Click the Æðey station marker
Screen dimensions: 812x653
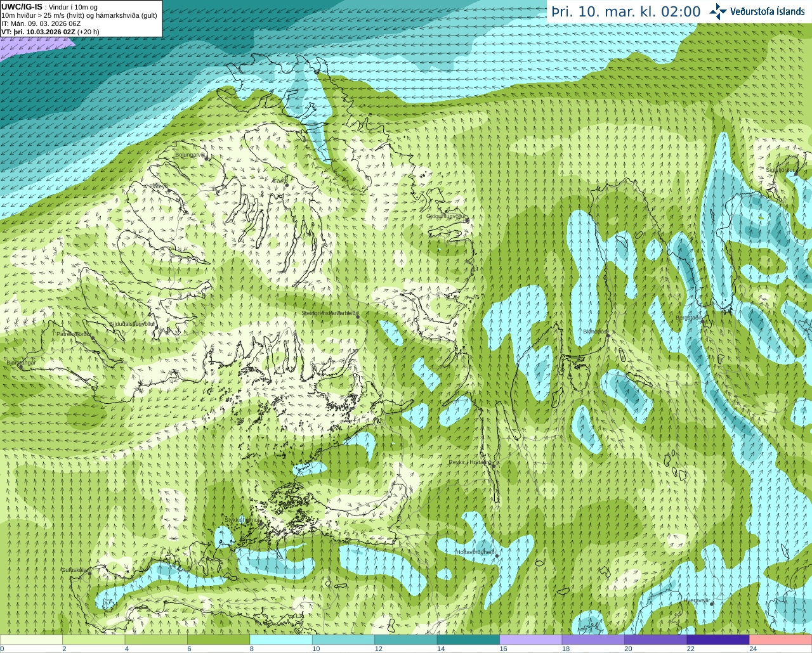point(287,186)
